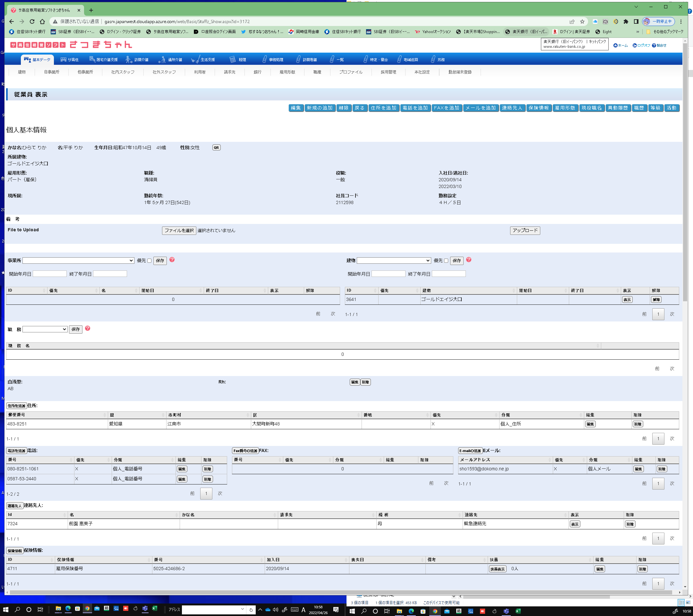Select 利用者 in the sub menu
The width and height of the screenshot is (693, 616).
200,72
